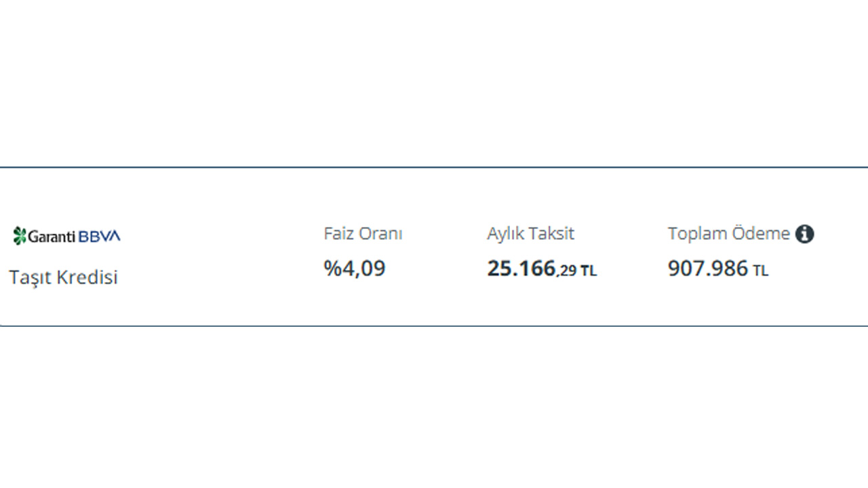Viewport: 868px width, 488px height.
Task: Click the small ,29 kuruş decimal portion
Action: click(x=566, y=271)
